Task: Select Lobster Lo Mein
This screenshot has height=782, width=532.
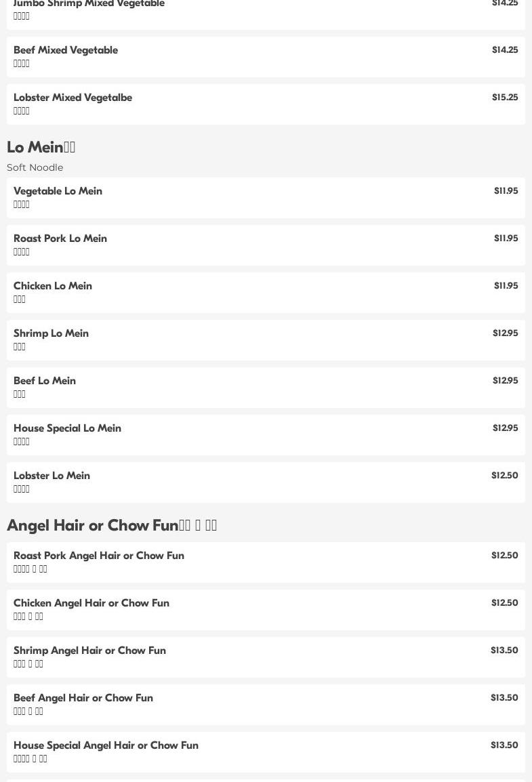Action: click(x=266, y=482)
